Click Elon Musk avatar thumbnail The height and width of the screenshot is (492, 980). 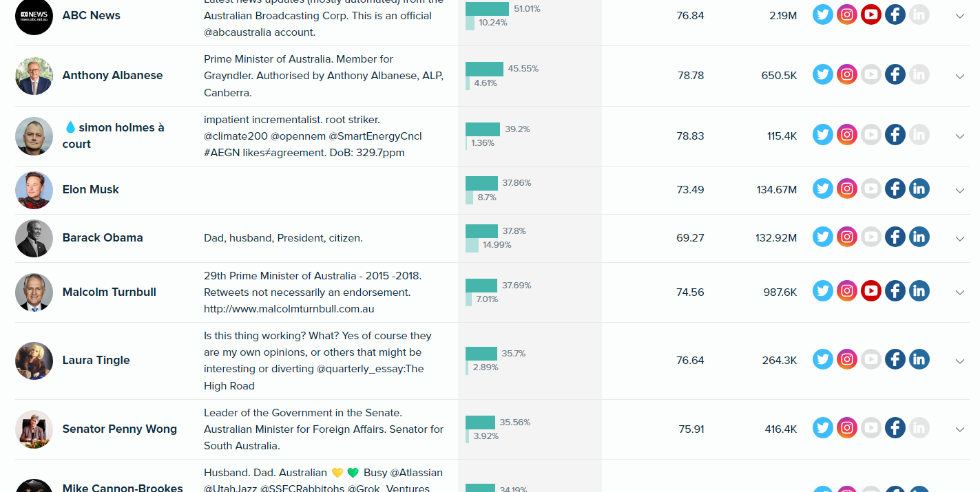[x=34, y=190]
